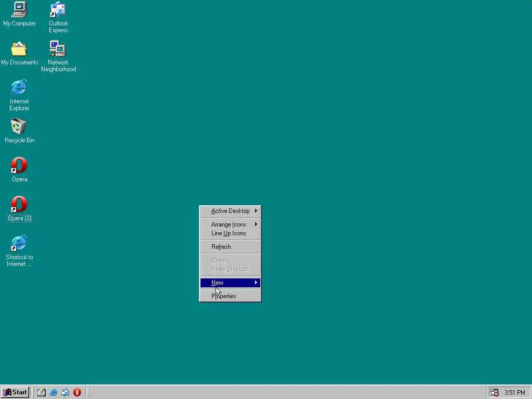Click the Active Desktop submenu arrow
The height and width of the screenshot is (399, 532).
coord(256,211)
